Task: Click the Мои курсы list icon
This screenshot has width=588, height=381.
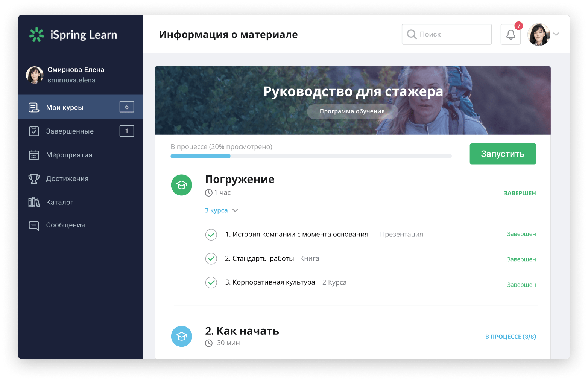Action: click(x=34, y=108)
